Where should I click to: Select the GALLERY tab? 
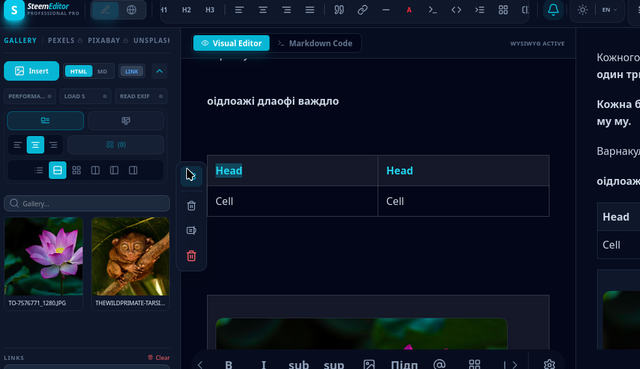[20, 40]
